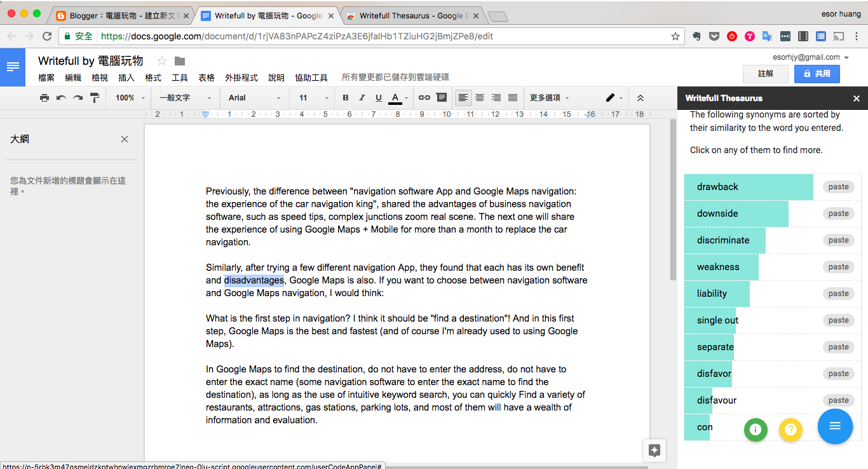
Task: Close the 大綱 outline panel
Action: (125, 139)
